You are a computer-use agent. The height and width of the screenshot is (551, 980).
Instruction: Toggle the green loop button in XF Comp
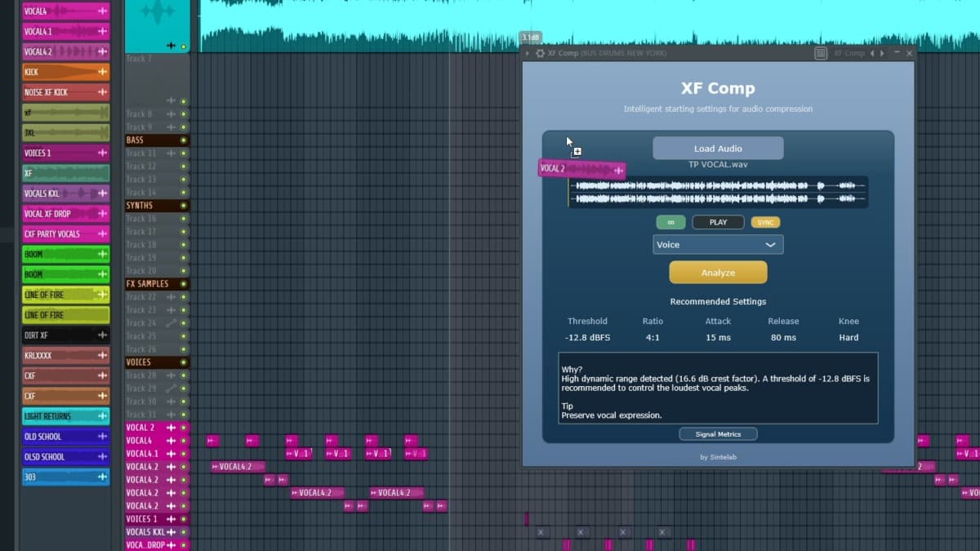[x=670, y=222]
